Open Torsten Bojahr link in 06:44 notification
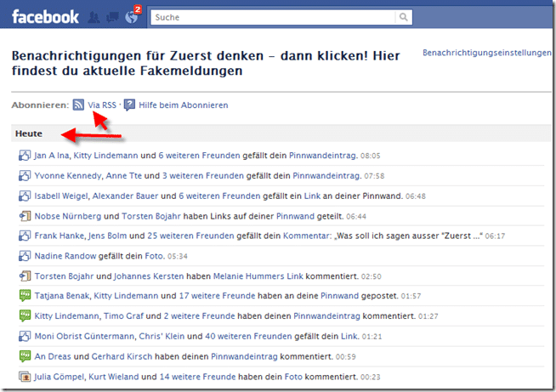Viewport: 556px width, 392px height. point(151,216)
